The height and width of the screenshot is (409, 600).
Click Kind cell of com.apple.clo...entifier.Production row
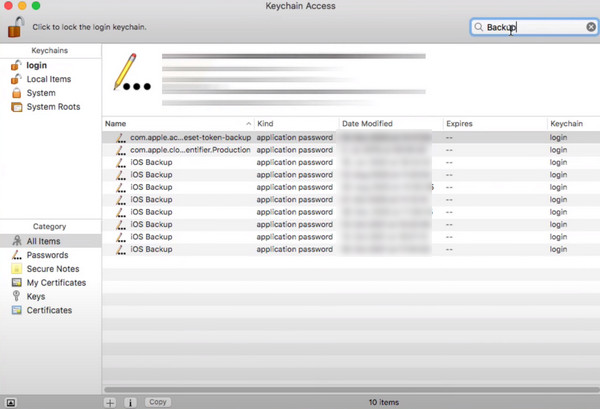tap(295, 150)
